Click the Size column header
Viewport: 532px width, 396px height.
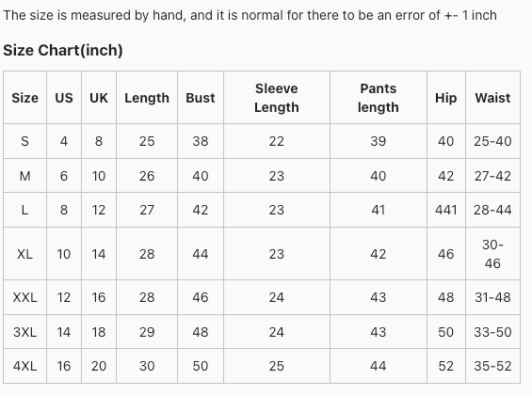(x=24, y=98)
